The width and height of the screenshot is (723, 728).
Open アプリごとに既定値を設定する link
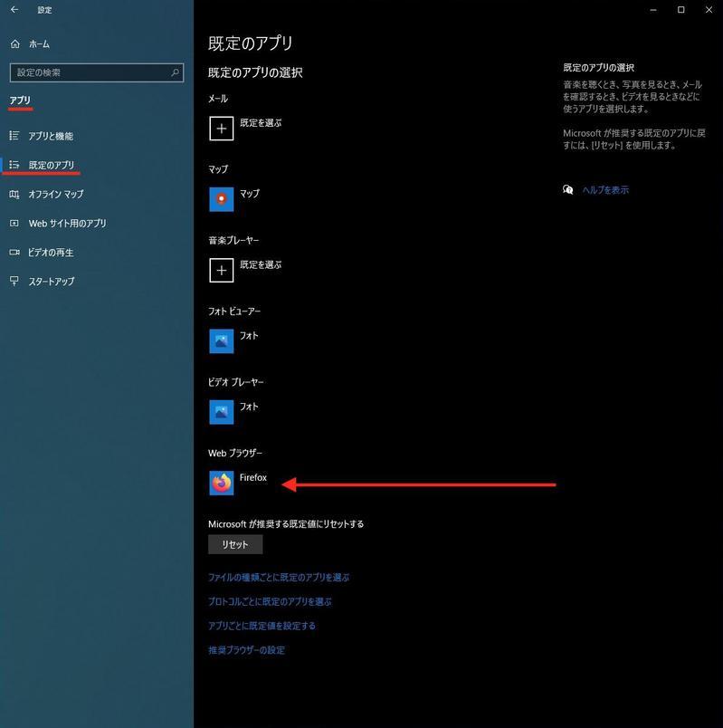click(262, 626)
